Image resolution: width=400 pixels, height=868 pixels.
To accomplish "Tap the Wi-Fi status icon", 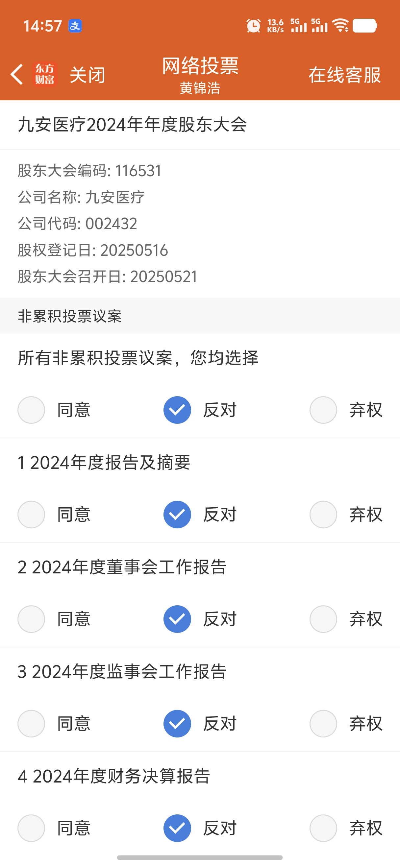I will pyautogui.click(x=340, y=26).
